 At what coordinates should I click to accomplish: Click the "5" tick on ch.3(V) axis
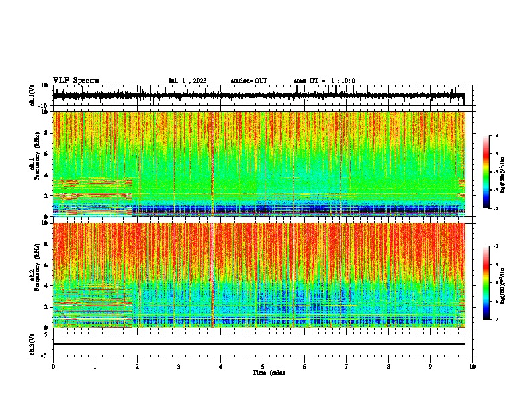[46, 334]
